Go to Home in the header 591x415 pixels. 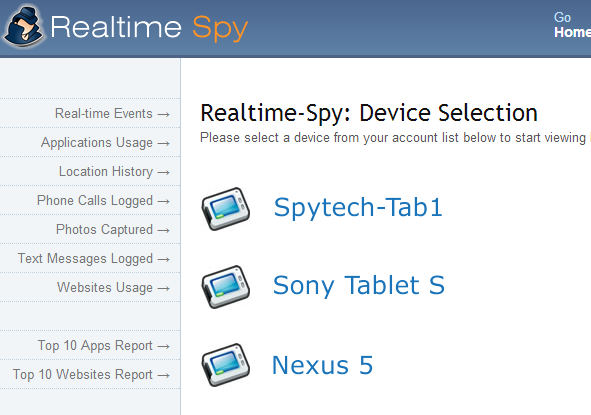click(572, 32)
